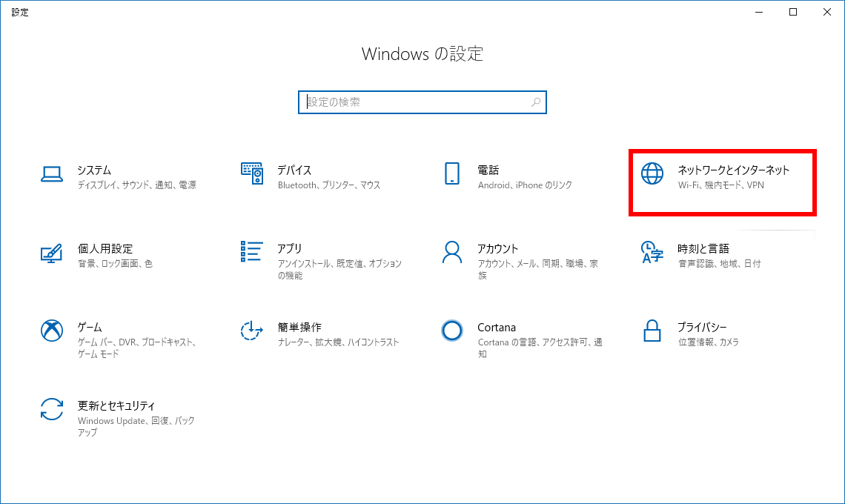Click text 位置情報、カメラ
Screen dimensions: 845x504
click(709, 342)
